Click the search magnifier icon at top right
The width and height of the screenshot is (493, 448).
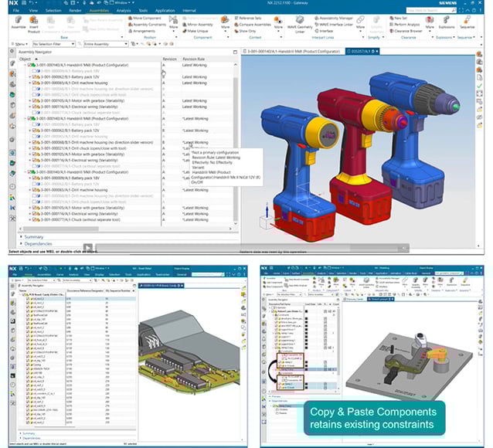coord(454,10)
